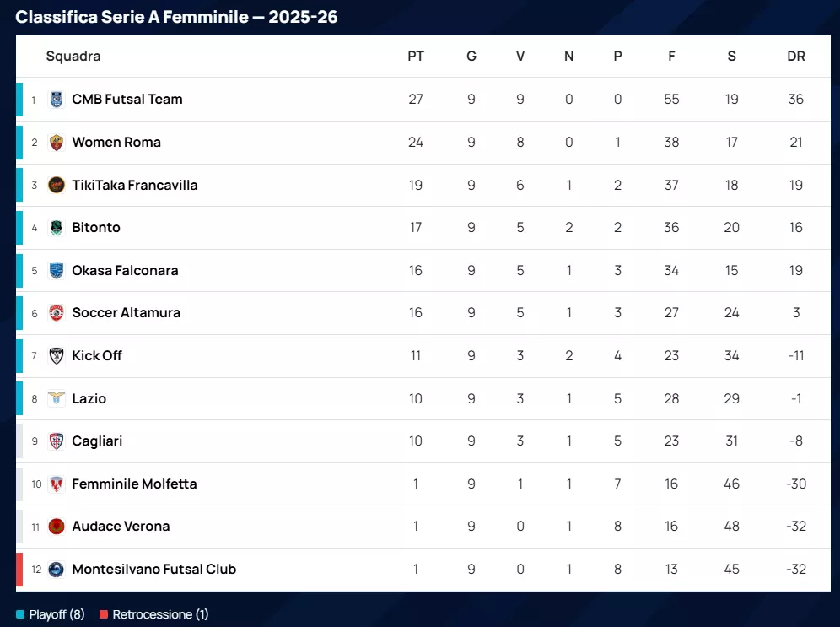Click the CMB Futsal Team crest icon

[x=57, y=100]
